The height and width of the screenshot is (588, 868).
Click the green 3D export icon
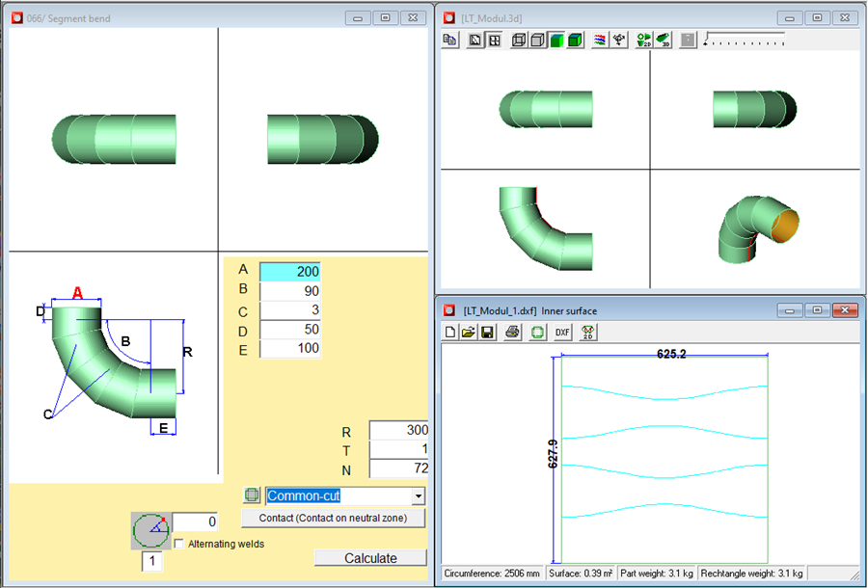[x=663, y=40]
